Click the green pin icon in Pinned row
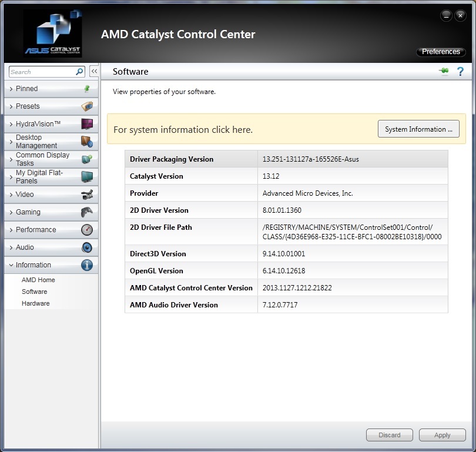Image resolution: width=476 pixels, height=452 pixels. (x=87, y=89)
